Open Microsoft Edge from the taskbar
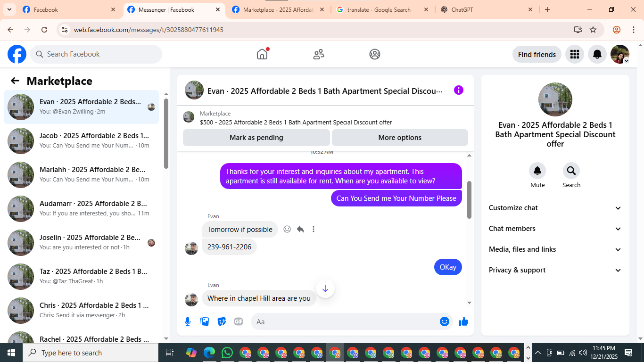 pyautogui.click(x=209, y=353)
